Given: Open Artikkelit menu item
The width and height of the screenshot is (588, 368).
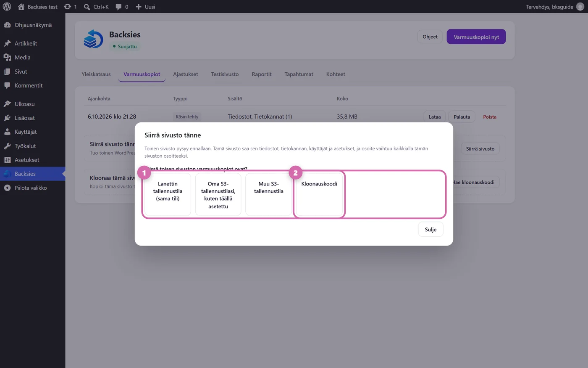Looking at the screenshot, I should (x=33, y=43).
